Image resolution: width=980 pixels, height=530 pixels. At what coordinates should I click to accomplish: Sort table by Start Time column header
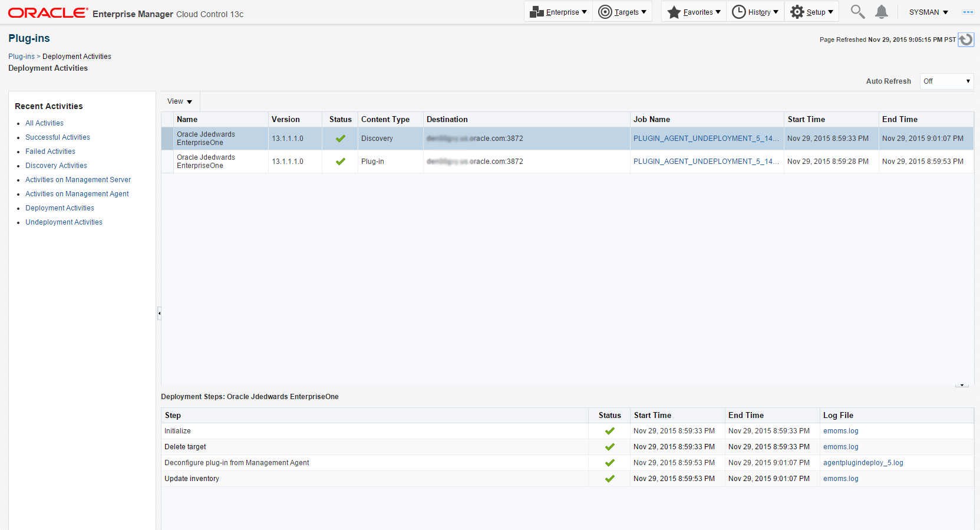click(806, 119)
